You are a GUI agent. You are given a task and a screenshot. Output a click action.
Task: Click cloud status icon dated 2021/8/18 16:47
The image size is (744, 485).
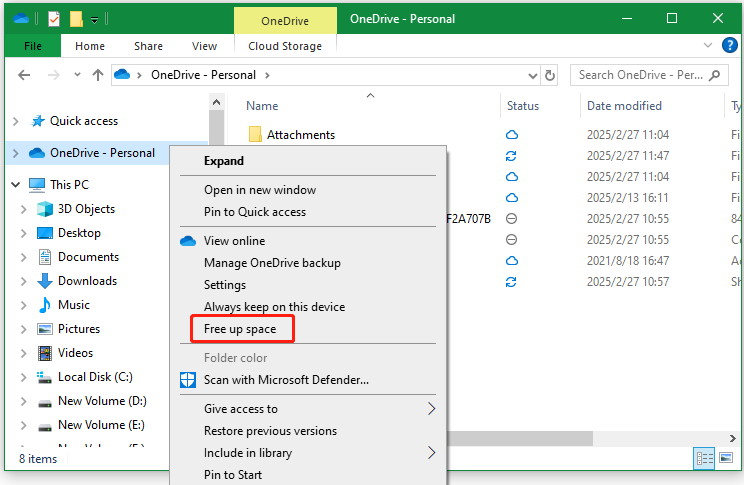point(512,261)
